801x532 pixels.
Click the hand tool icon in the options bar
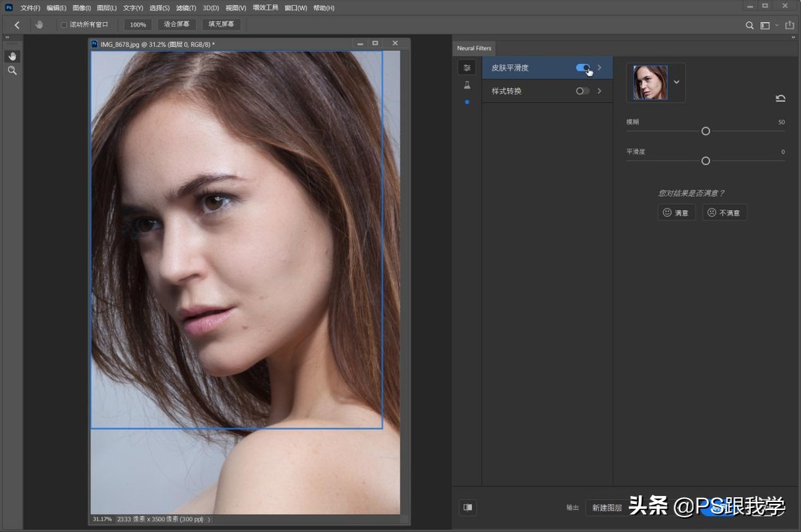(39, 25)
